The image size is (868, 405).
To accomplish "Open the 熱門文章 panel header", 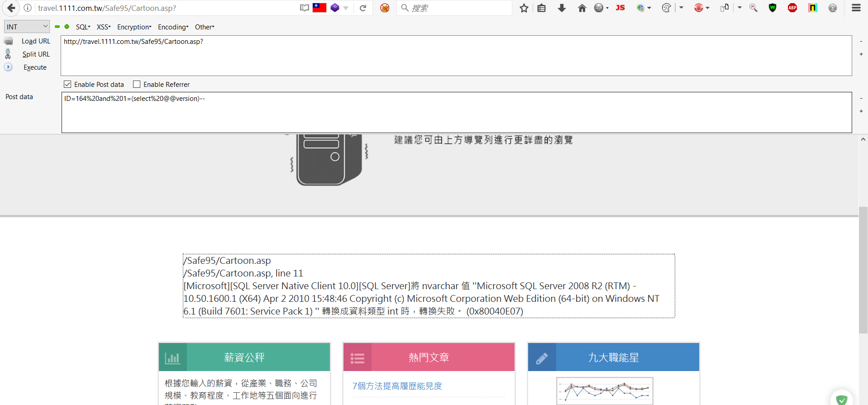I will 429,357.
